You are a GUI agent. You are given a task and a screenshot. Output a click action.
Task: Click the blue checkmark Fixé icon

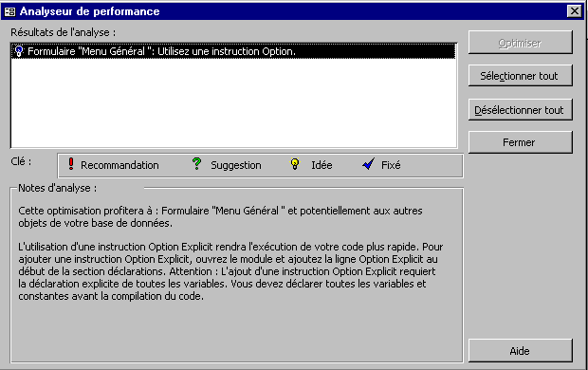click(x=368, y=164)
